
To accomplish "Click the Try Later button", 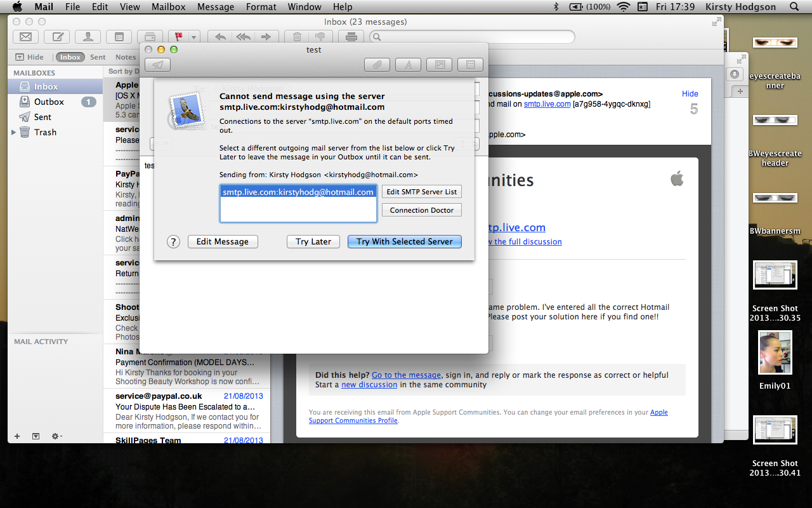I will (313, 241).
